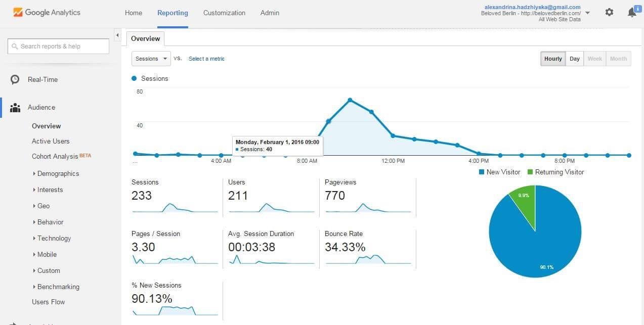Go to the Home tab
Screen dimensions: 644x325
134,13
